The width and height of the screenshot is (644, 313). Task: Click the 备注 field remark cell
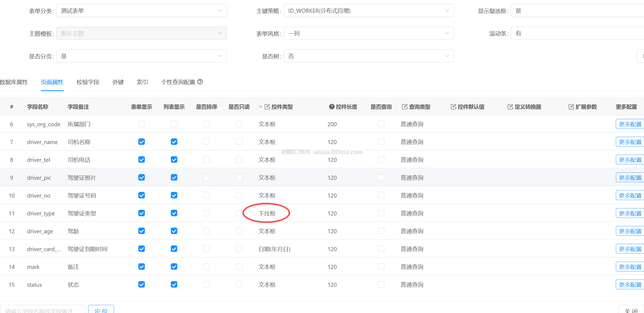tap(73, 267)
